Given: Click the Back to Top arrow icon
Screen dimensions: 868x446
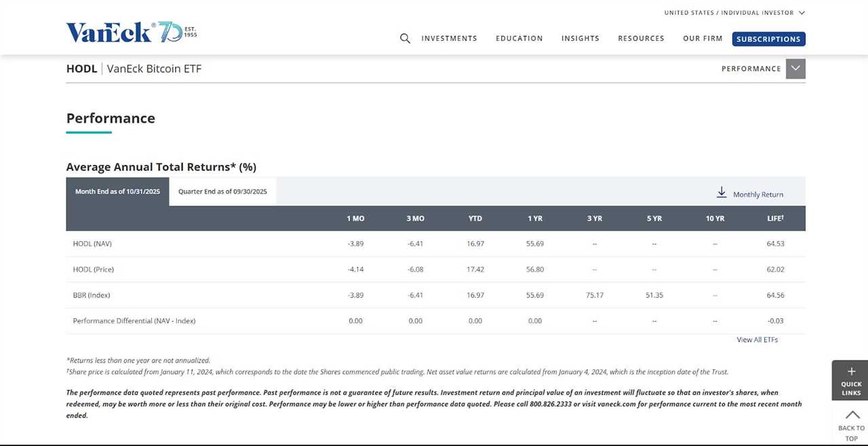Looking at the screenshot, I should pos(851,415).
